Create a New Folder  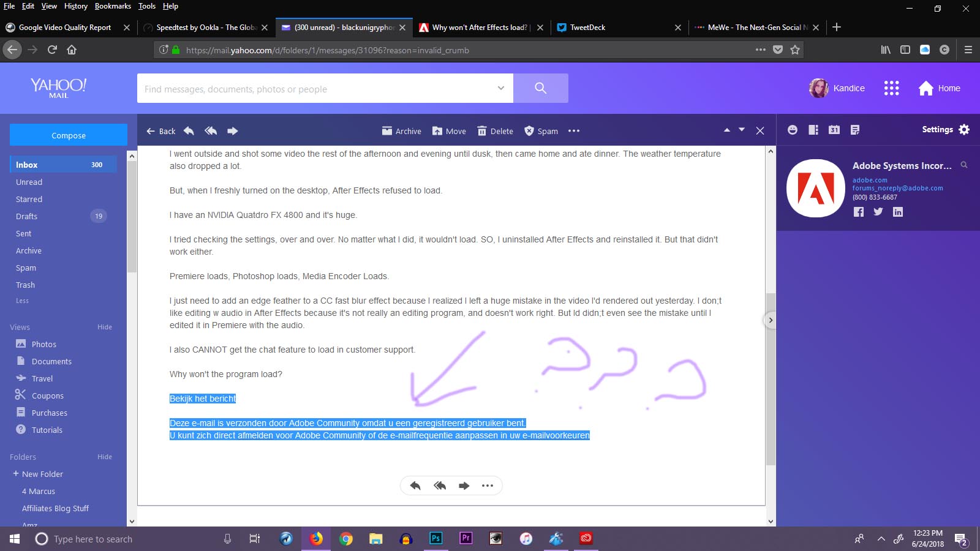tap(38, 474)
